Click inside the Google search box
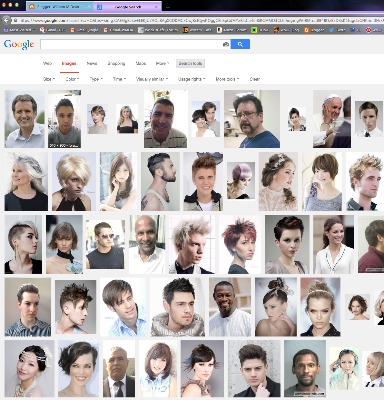The height and width of the screenshot is (400, 384). click(132, 44)
